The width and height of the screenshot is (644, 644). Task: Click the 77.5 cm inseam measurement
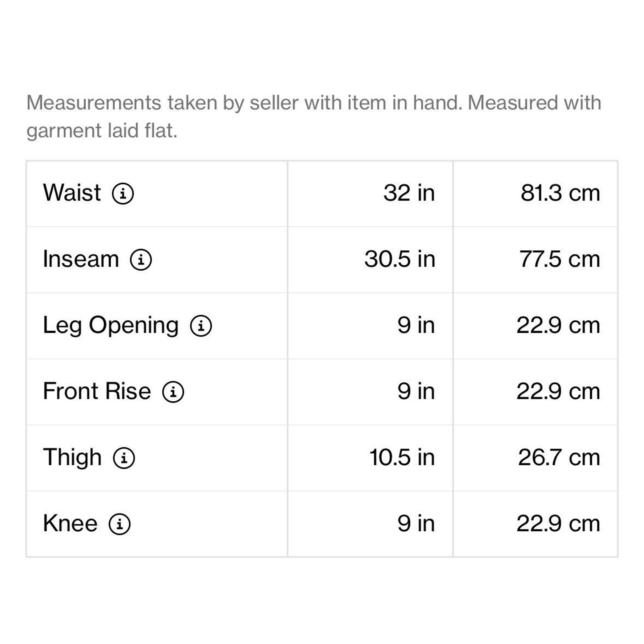(559, 259)
